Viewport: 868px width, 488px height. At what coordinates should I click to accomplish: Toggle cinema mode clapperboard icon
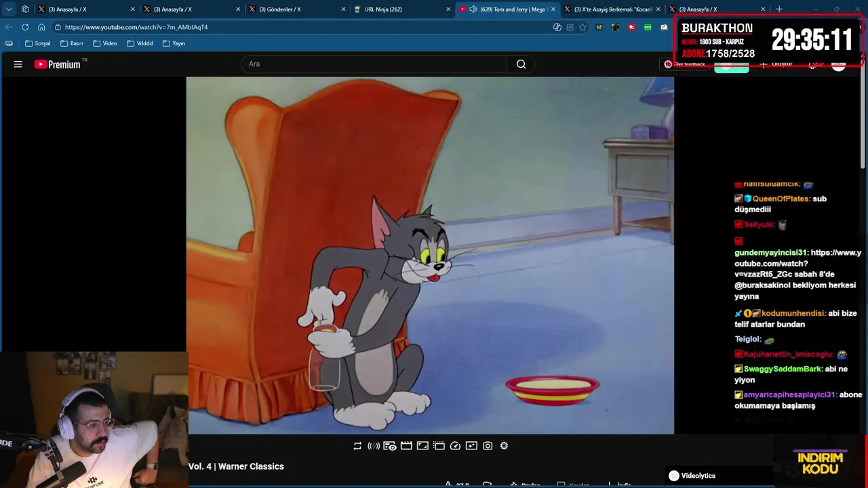point(406,446)
